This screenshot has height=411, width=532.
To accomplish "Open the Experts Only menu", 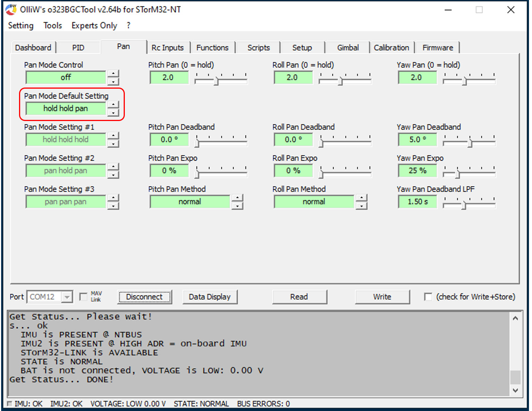I will click(94, 25).
